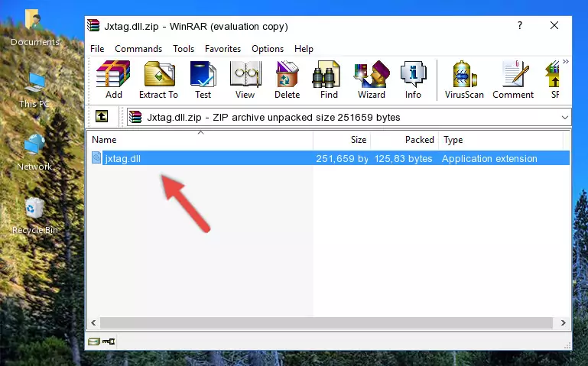Run the Test archive tool
Image resolution: width=588 pixels, height=366 pixels.
click(203, 79)
